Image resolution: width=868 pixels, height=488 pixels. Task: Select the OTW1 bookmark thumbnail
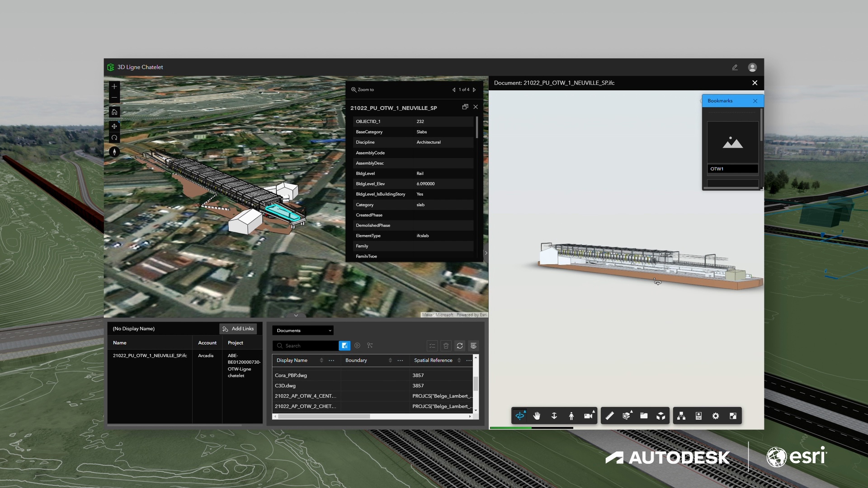[732, 143]
